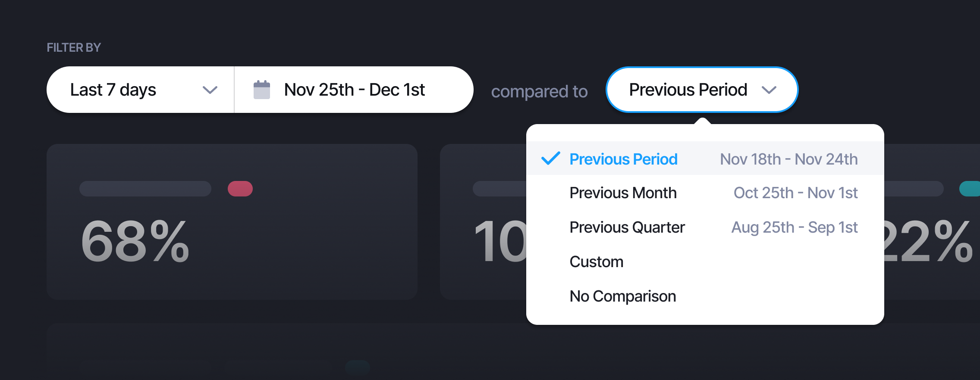Screen dimensions: 980x380
Task: Choose Custom from the comparison options
Action: 597,261
